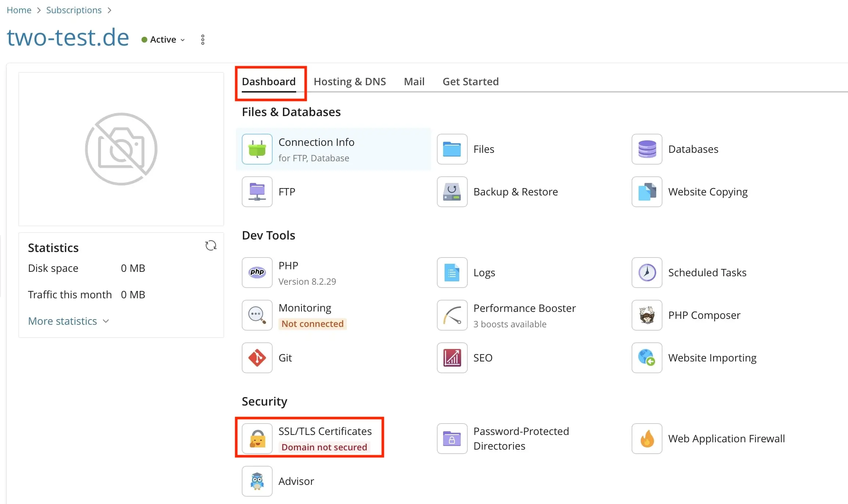The image size is (848, 504).
Task: Open the Active status dropdown
Action: tap(164, 40)
